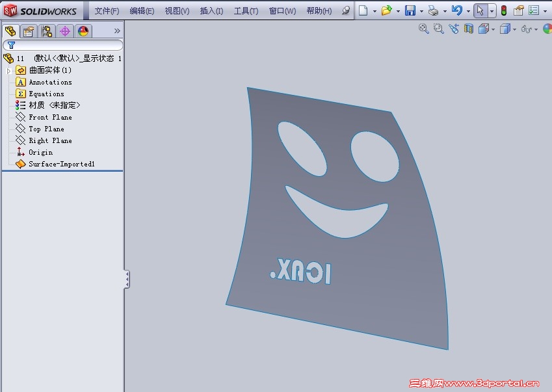The image size is (552, 392).
Task: Click the Rebuild traffic light icon
Action: coord(504,10)
